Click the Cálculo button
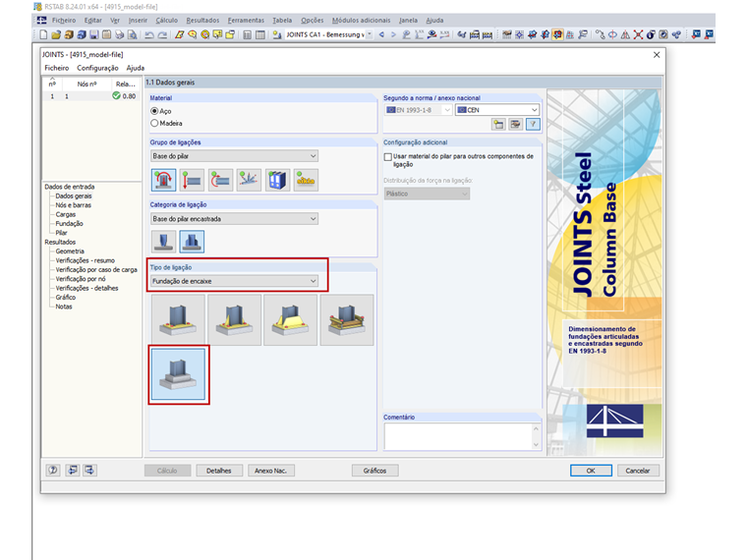This screenshot has width=747, height=560. [x=167, y=471]
